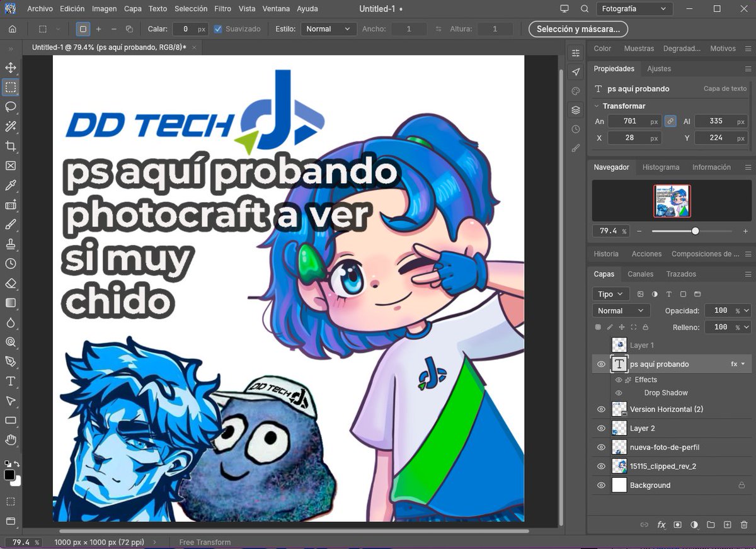Open the Filtro menu
The height and width of the screenshot is (549, 756).
(222, 9)
